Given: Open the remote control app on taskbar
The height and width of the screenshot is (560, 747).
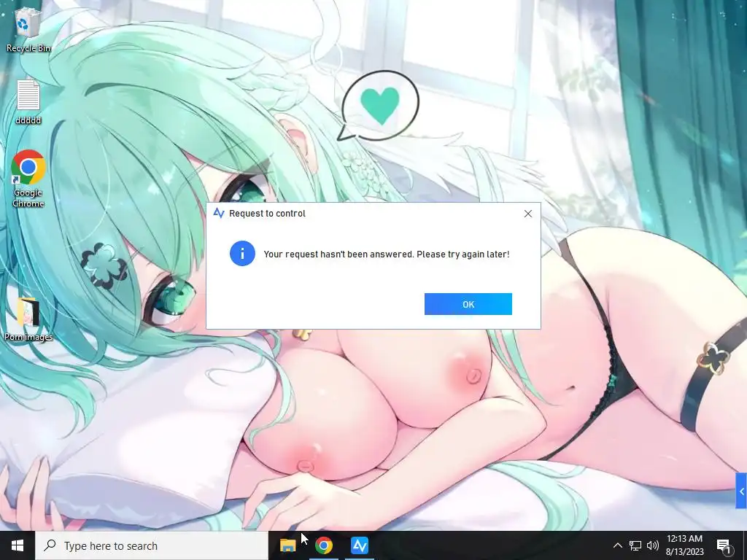Looking at the screenshot, I should point(359,545).
